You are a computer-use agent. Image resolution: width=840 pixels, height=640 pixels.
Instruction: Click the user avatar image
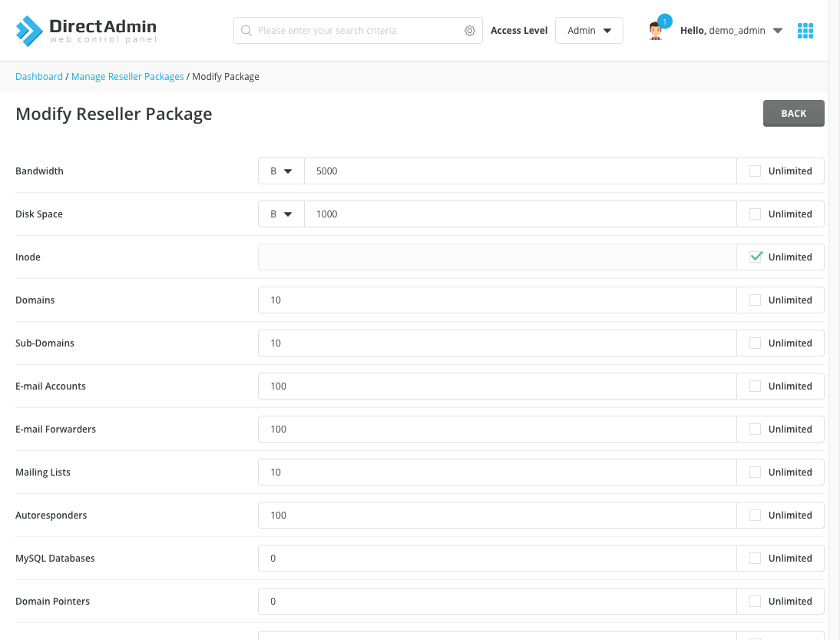[655, 32]
